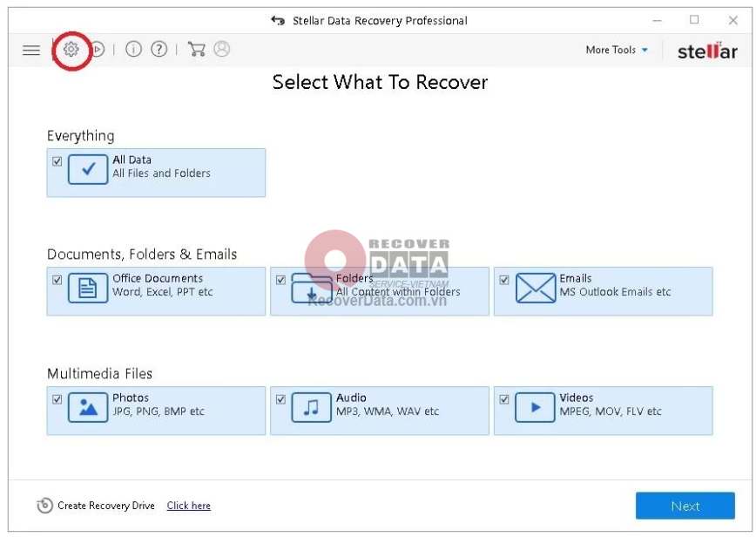Open the info icon in toolbar
This screenshot has width=756, height=537.
pos(133,49)
